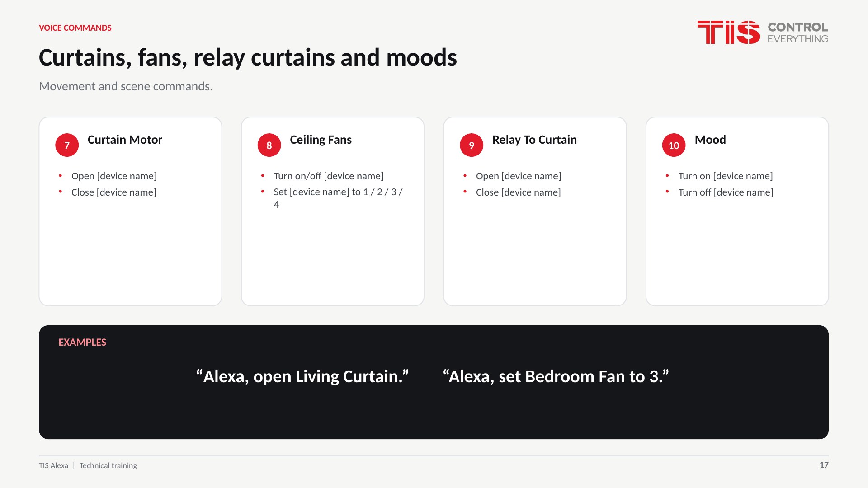Click 'Turn on [device name]' under Mood
Screen dimensions: 868x488
(726, 176)
